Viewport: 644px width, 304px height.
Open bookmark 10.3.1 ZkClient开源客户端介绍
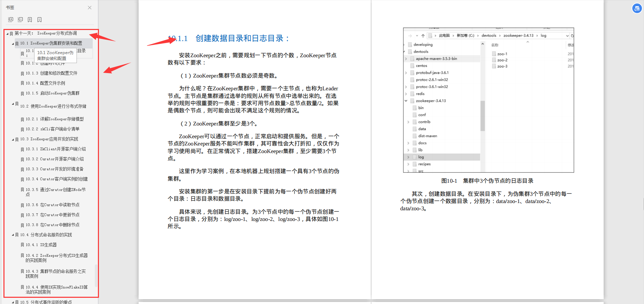(56, 149)
